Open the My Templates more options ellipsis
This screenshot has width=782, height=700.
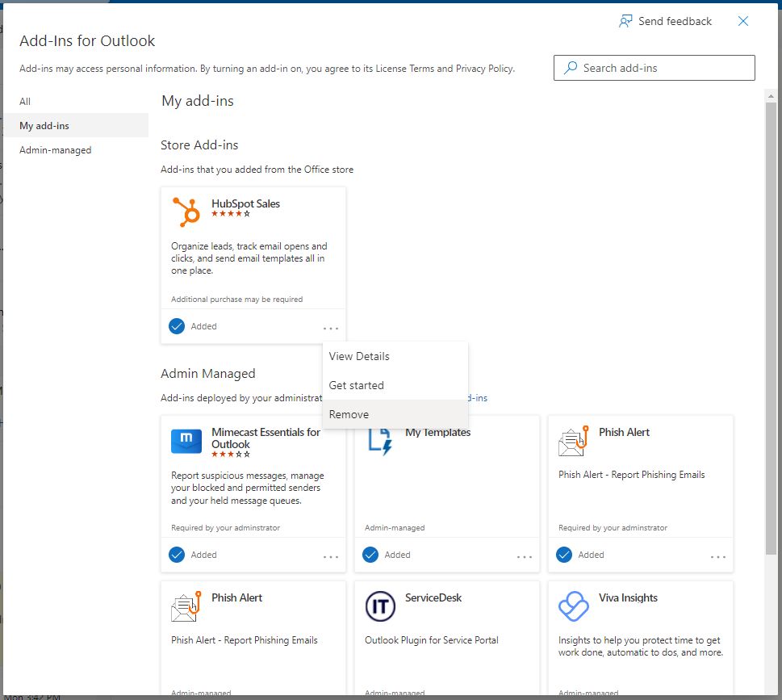[x=525, y=557]
